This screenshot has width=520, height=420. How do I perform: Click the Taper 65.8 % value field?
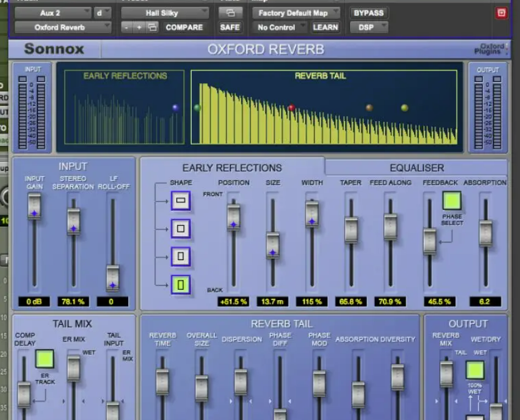(351, 301)
